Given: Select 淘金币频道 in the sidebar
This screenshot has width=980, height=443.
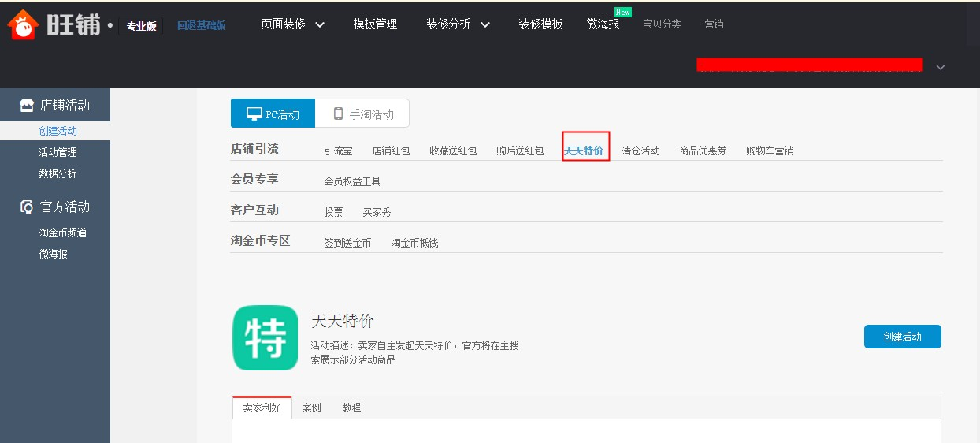Looking at the screenshot, I should click(x=63, y=233).
